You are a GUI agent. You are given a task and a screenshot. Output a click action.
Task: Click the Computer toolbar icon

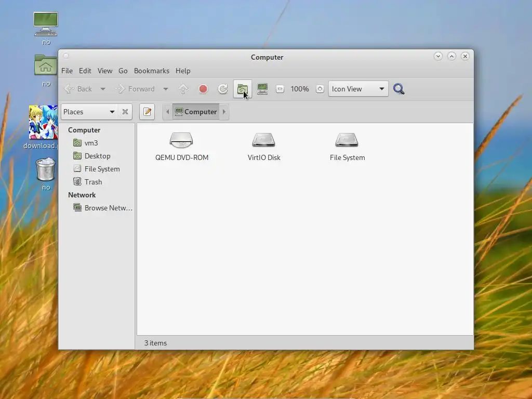pyautogui.click(x=262, y=89)
